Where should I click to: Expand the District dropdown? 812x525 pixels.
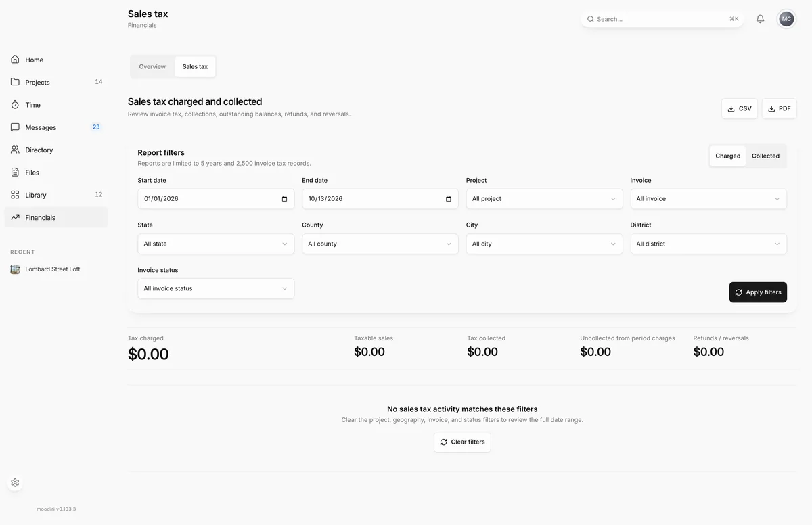pos(708,244)
